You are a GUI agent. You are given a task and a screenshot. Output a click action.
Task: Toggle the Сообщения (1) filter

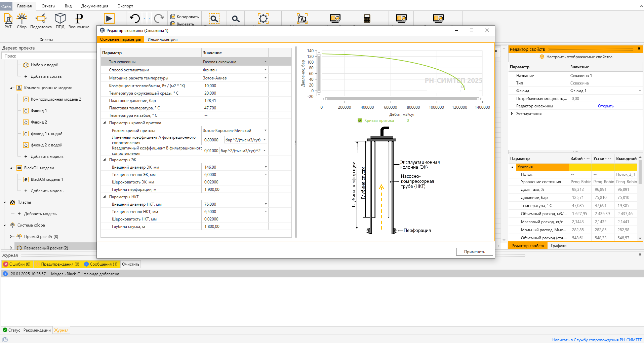pos(101,264)
